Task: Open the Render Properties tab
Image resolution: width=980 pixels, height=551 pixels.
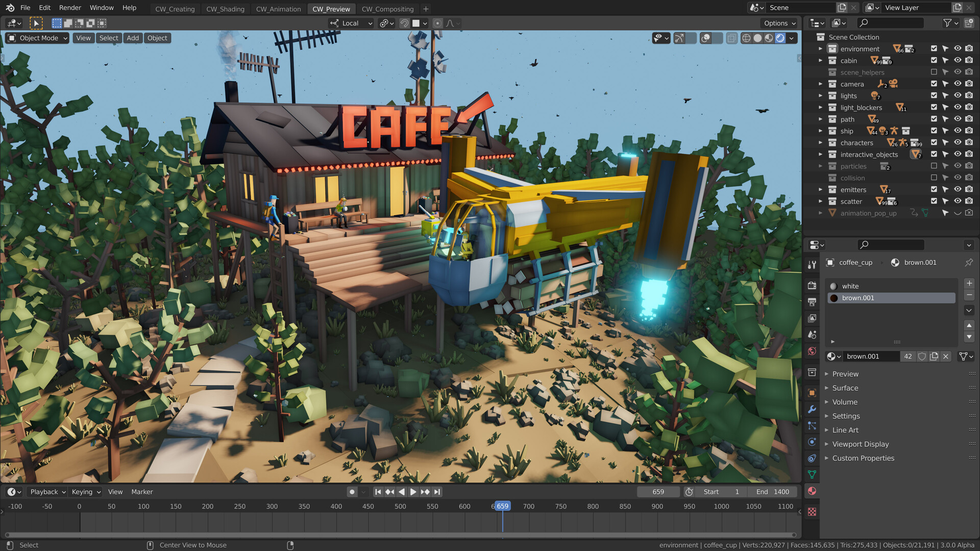Action: [x=812, y=286]
